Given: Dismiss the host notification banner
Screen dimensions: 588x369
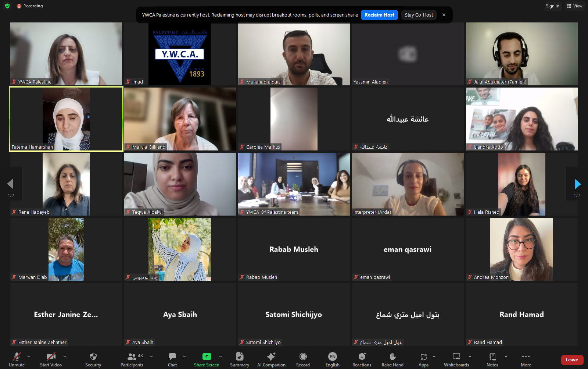Looking at the screenshot, I should pyautogui.click(x=444, y=15).
